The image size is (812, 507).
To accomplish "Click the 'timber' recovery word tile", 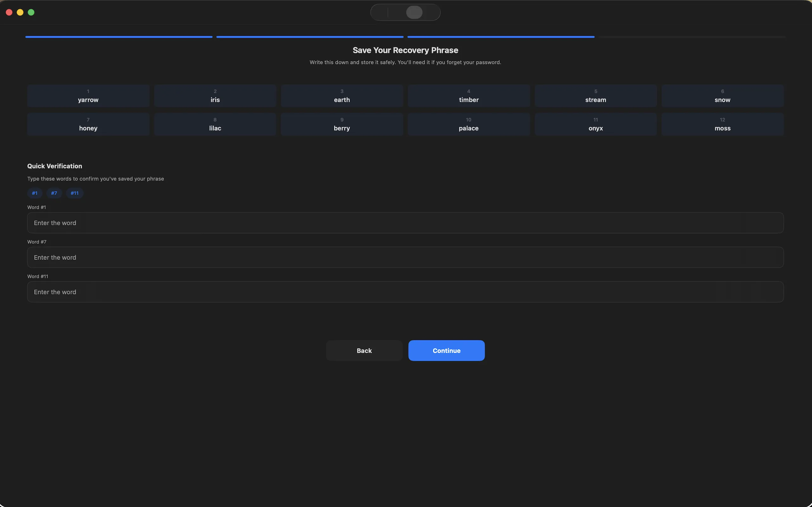I will tap(469, 96).
